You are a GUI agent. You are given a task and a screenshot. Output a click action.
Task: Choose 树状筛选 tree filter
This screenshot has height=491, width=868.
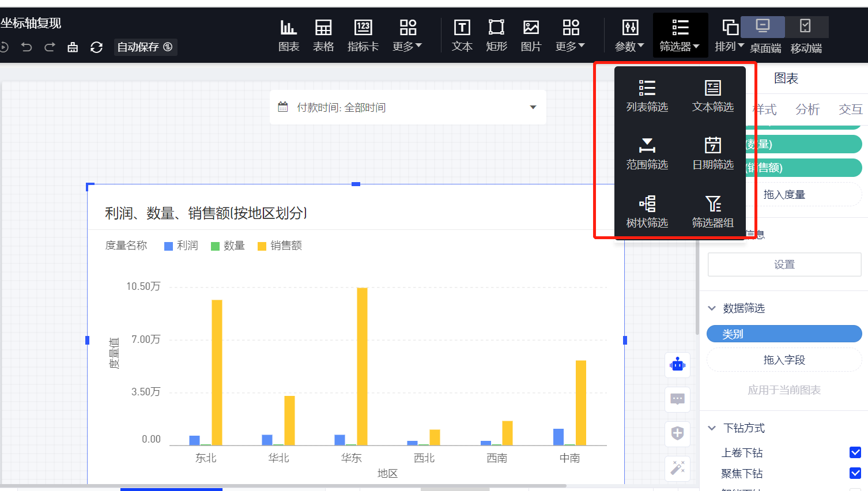point(647,211)
